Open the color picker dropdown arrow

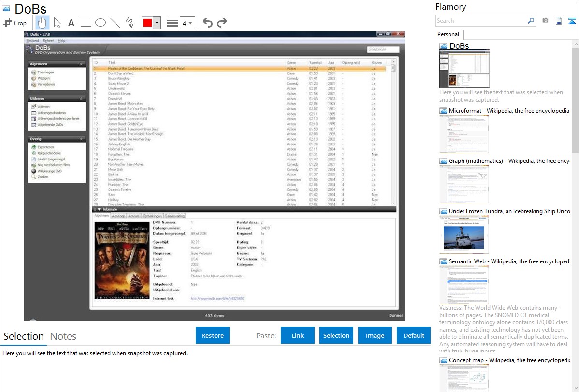(x=157, y=23)
